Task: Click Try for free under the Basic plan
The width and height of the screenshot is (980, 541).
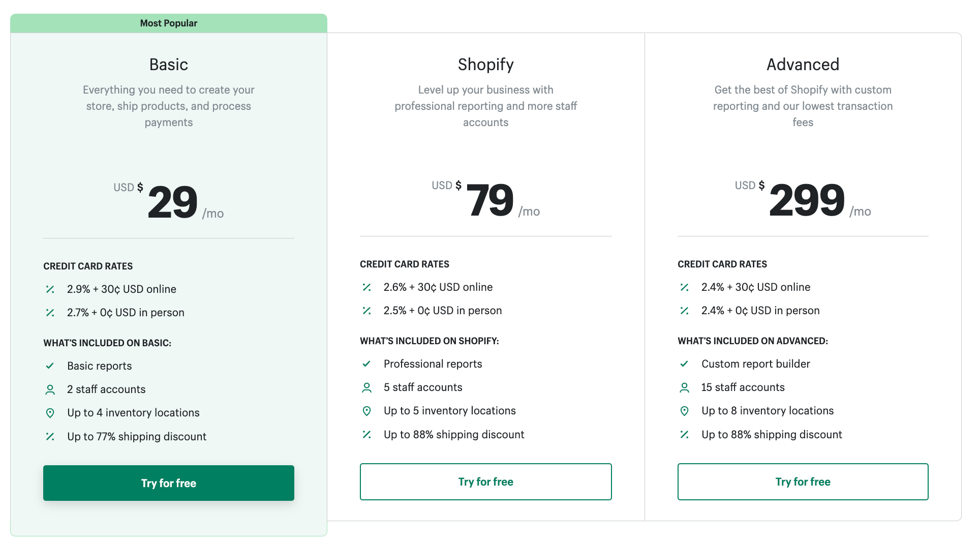Action: [168, 483]
